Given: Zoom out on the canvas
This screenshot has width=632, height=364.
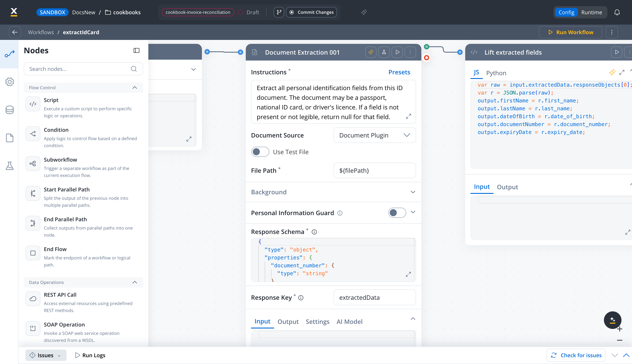Looking at the screenshot, I should pos(620,340).
